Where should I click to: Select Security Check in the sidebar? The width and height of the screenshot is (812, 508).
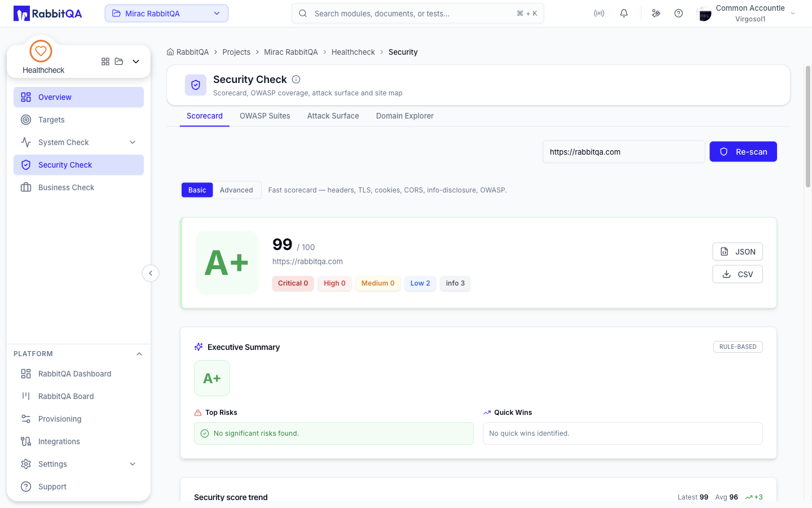click(78, 165)
